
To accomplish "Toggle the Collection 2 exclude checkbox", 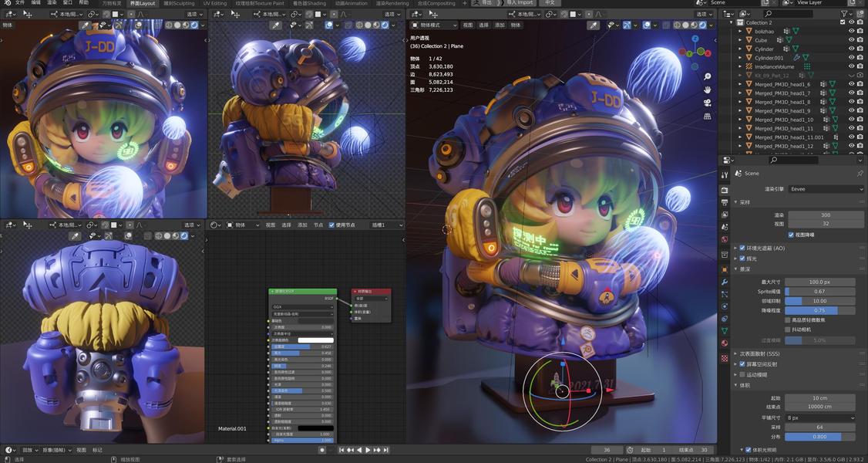I will point(843,22).
